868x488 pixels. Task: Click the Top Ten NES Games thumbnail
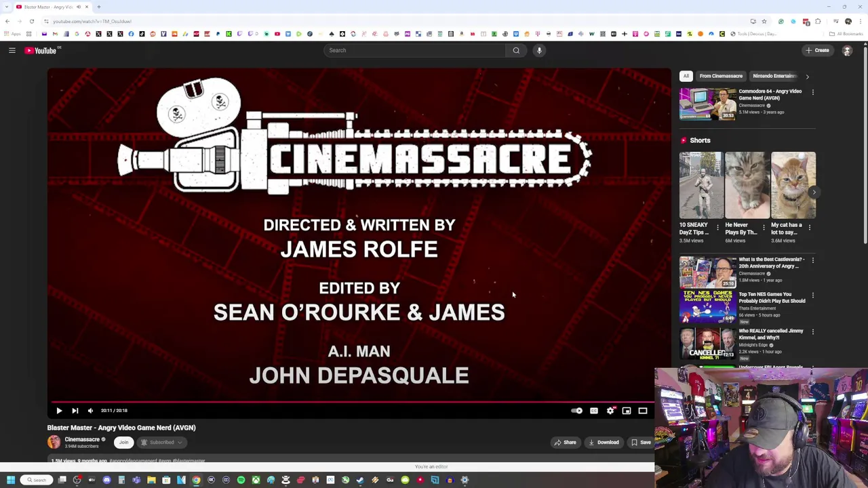tap(707, 307)
